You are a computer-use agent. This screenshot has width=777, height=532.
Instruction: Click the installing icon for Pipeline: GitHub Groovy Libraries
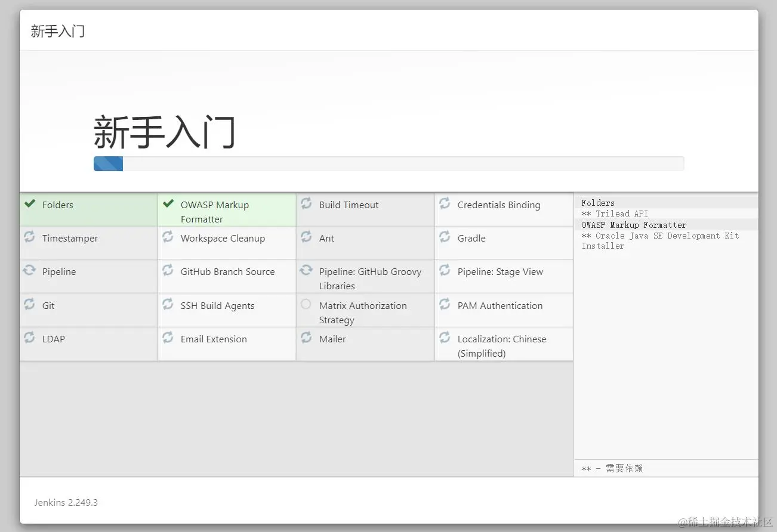point(306,270)
